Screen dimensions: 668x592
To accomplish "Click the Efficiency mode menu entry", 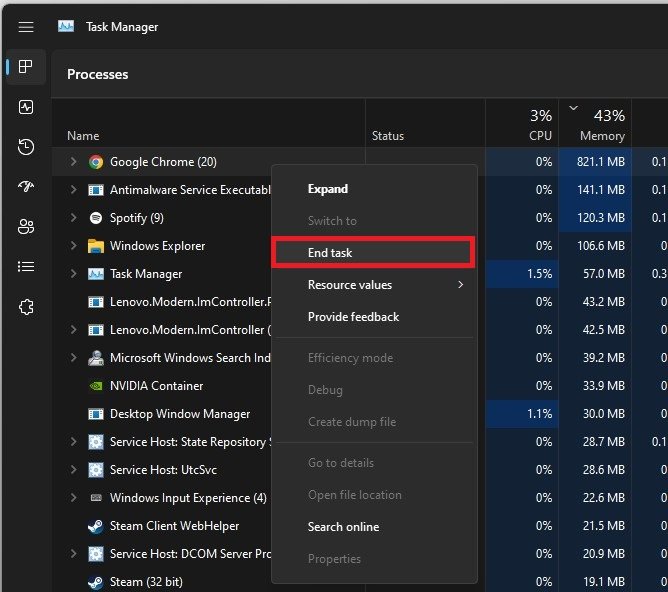I will pos(374,358).
